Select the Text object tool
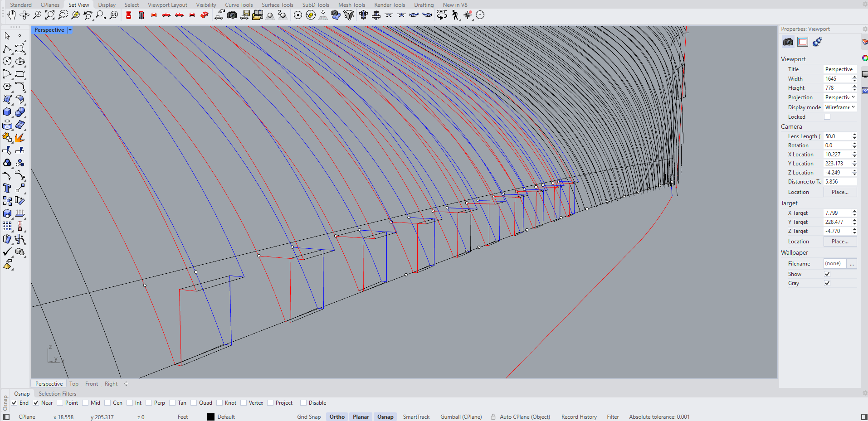This screenshot has height=421, width=868. coord(7,188)
